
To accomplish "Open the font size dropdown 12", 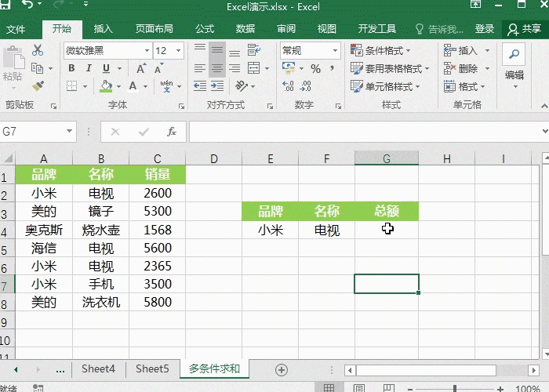I will click(x=179, y=51).
